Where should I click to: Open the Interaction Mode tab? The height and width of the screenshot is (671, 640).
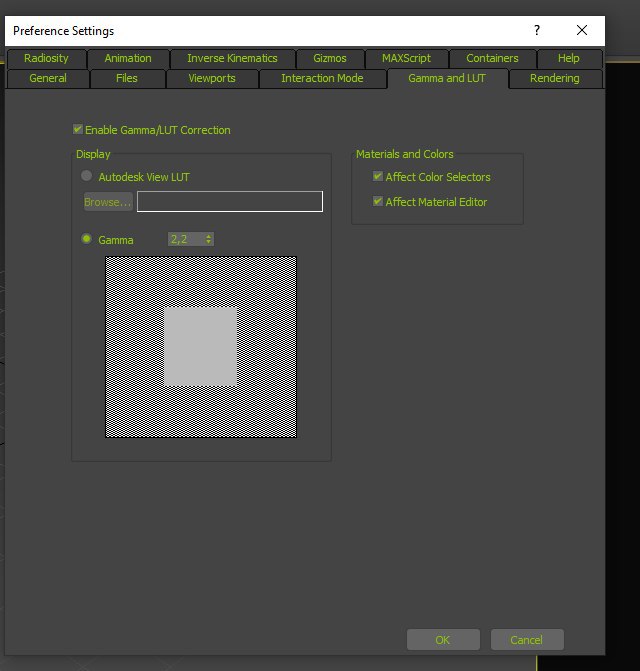[x=322, y=78]
